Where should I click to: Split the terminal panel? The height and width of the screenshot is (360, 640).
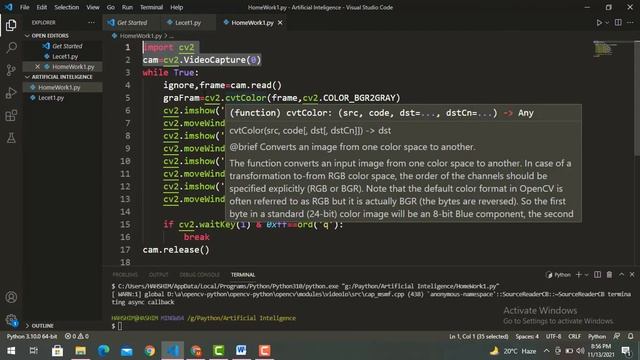click(x=597, y=275)
